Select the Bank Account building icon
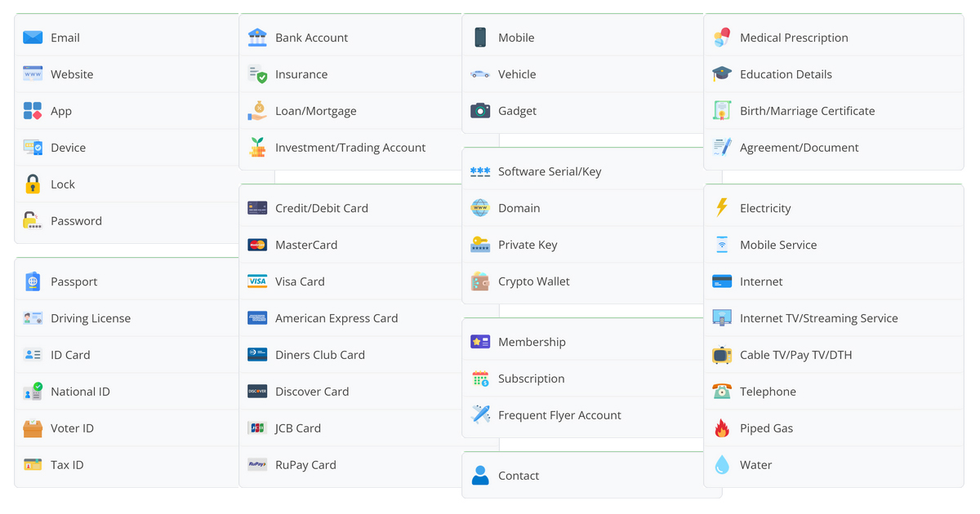The height and width of the screenshot is (514, 980). [x=257, y=38]
